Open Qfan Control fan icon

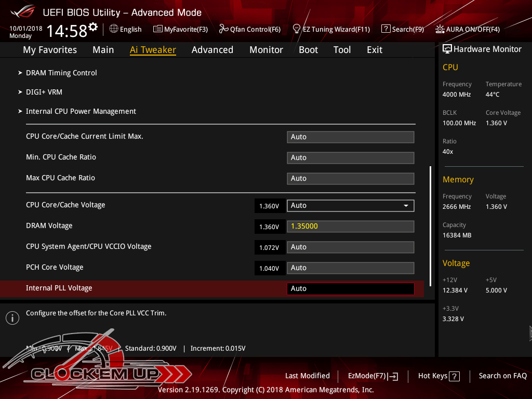[223, 29]
